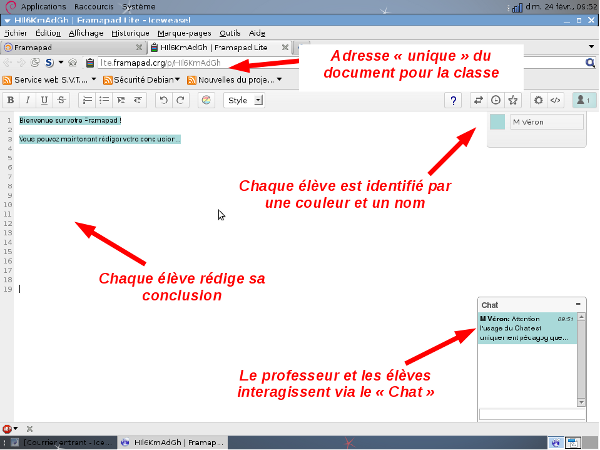Image resolution: width=600 pixels, height=450 pixels.
Task: Toggle strikethrough formatting
Action: point(62,100)
